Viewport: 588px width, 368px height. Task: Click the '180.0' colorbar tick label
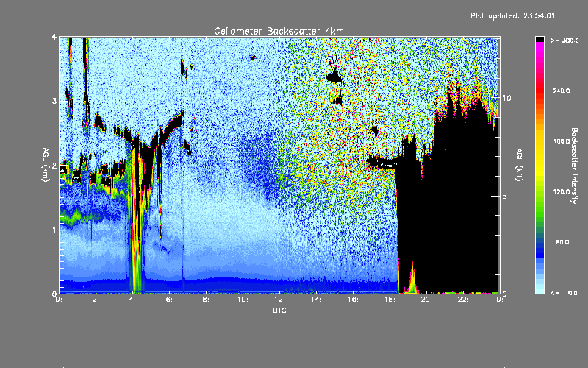tap(562, 141)
